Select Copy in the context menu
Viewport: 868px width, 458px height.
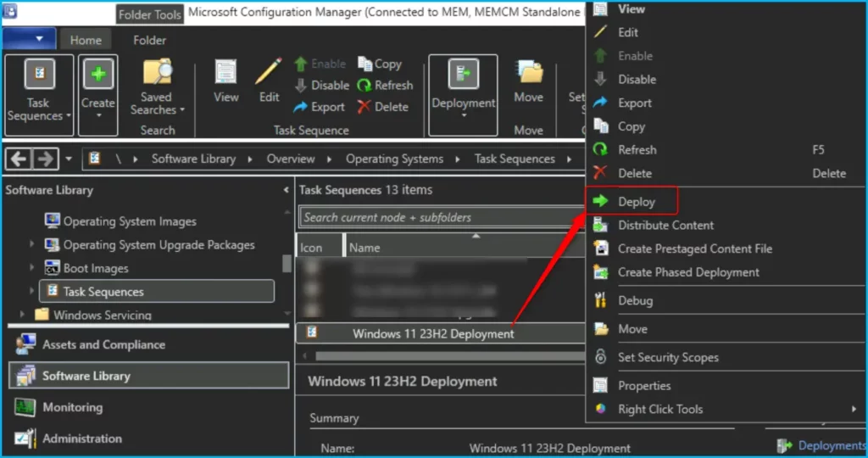[x=631, y=126]
